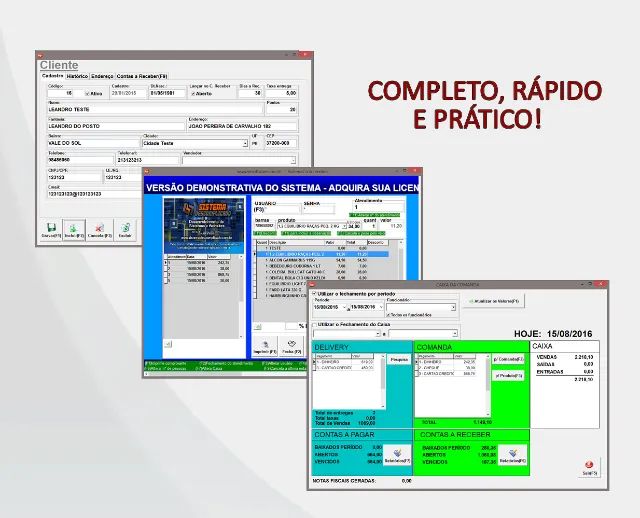Open first Fechamento do Caixa dropdown
Image resolution: width=640 pixels, height=518 pixels.
pos(378,334)
